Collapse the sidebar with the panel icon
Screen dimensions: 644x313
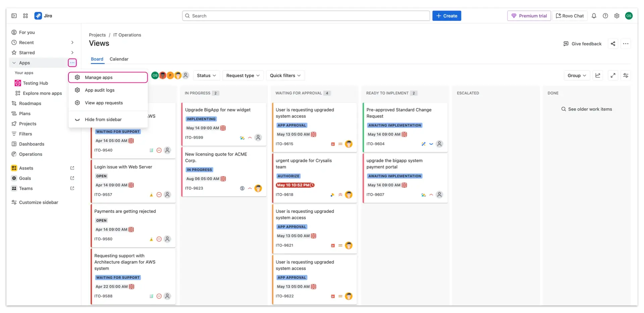pyautogui.click(x=14, y=16)
